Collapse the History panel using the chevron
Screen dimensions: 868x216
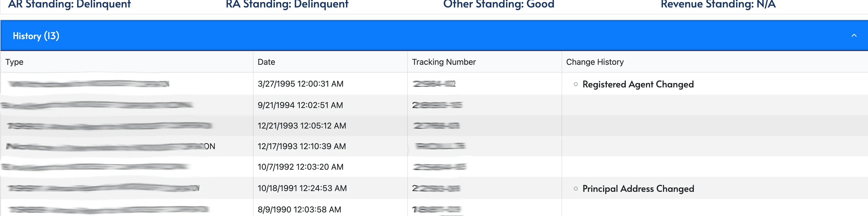[x=854, y=35]
